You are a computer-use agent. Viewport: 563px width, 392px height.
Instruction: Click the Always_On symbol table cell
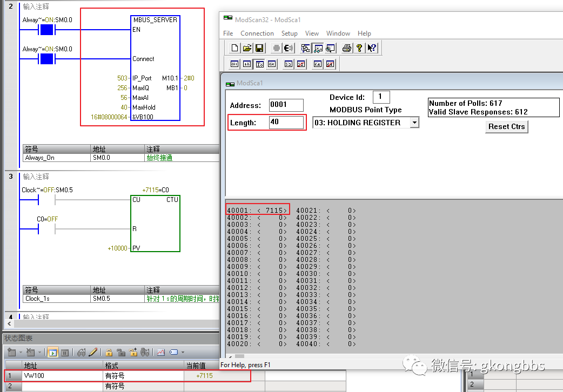pos(57,158)
